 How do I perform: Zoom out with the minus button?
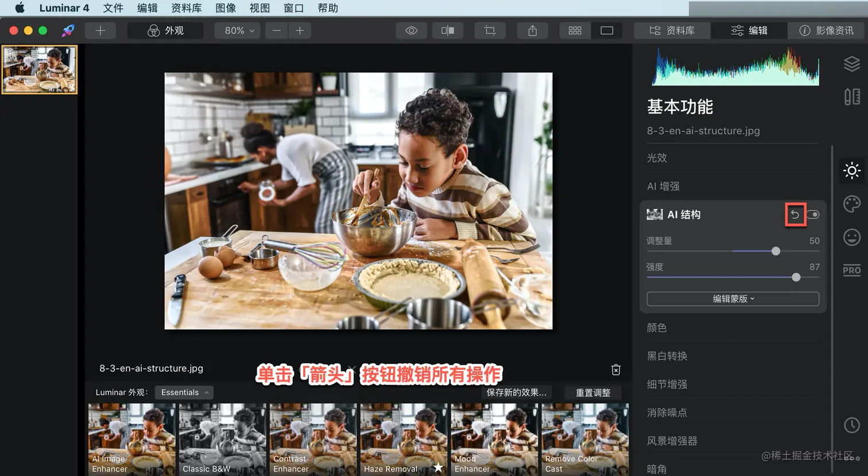(277, 30)
